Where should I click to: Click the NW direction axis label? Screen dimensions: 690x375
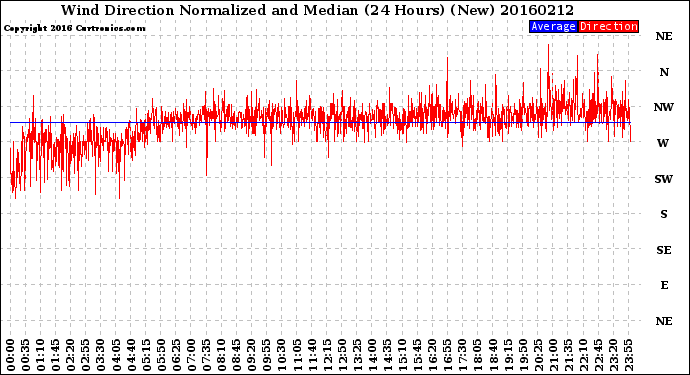coord(664,107)
